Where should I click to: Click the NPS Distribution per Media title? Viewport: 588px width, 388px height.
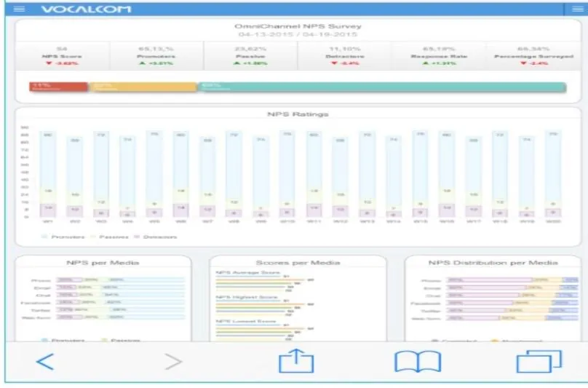[x=493, y=263]
